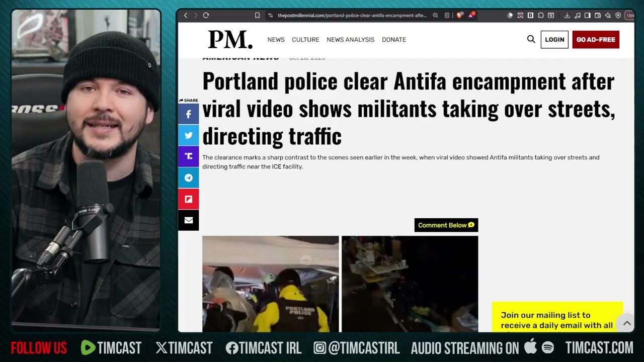Viewport: 644px width, 362px height.
Task: Open the Brave Shields lion icon
Action: [459, 16]
